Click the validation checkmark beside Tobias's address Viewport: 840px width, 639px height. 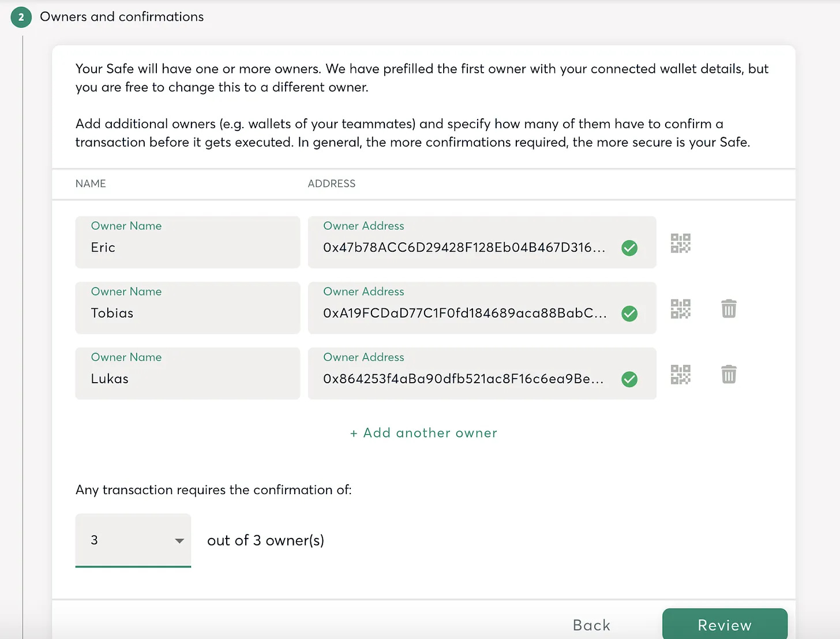point(629,313)
